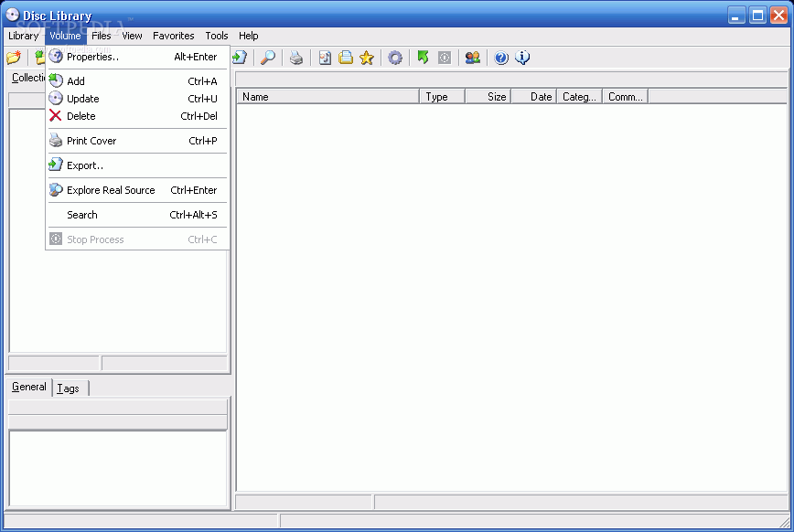Screen dimensions: 794x532
Task: Sort by the Date column header
Action: 533,96
